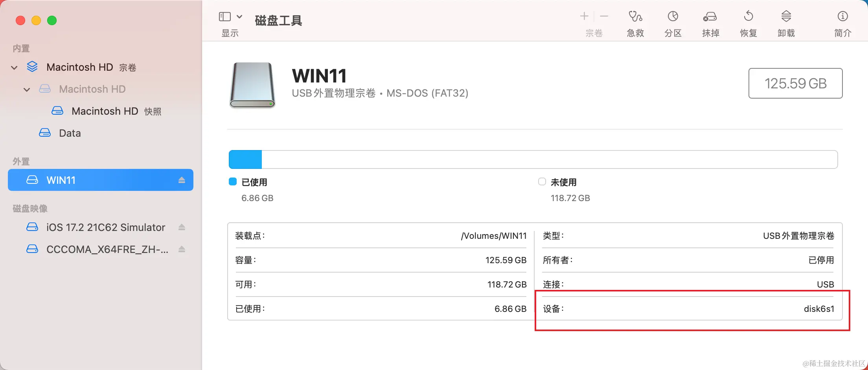Image resolution: width=868 pixels, height=370 pixels.
Task: Click the WIN11 volume title
Action: click(319, 76)
